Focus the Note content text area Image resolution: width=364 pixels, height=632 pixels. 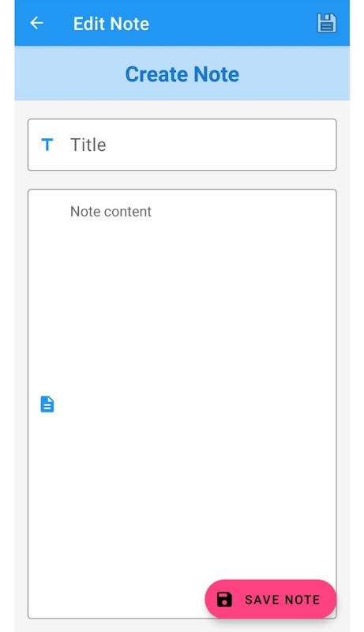tap(182, 404)
